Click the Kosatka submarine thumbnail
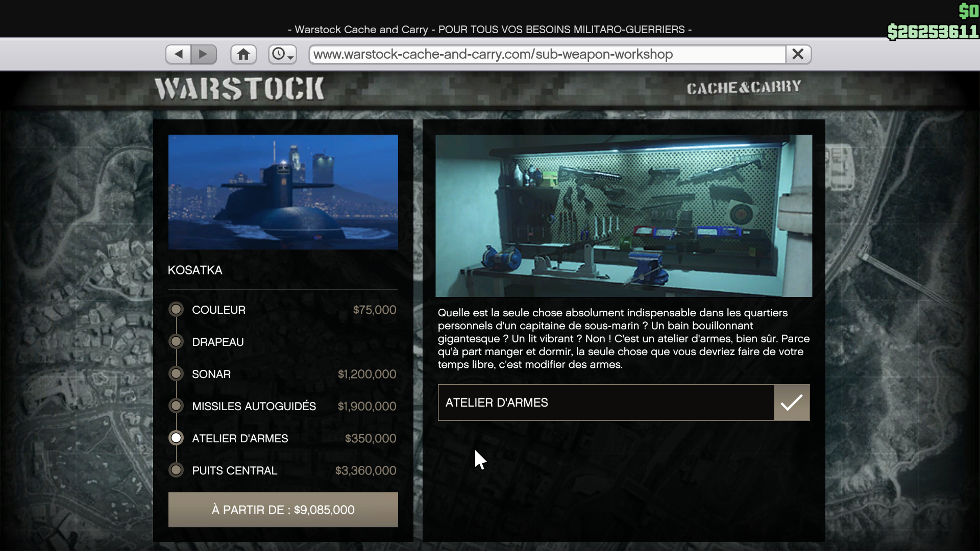 283,192
